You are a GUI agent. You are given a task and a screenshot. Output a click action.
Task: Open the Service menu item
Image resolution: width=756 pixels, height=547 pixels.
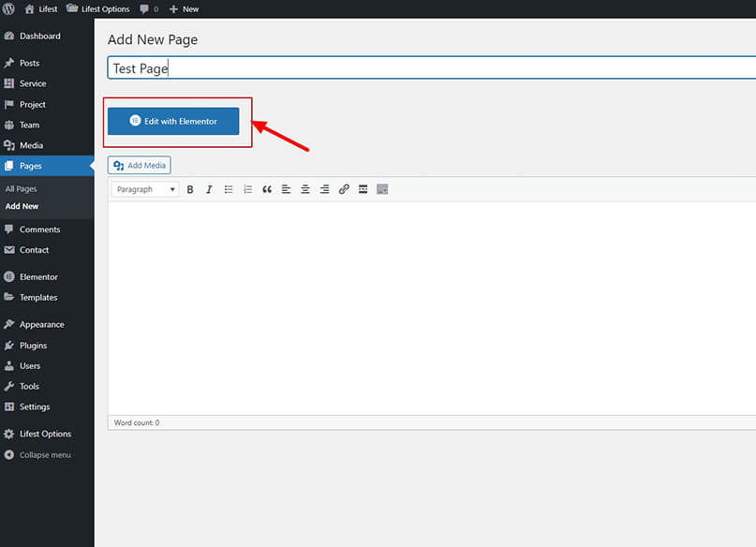(x=47, y=83)
